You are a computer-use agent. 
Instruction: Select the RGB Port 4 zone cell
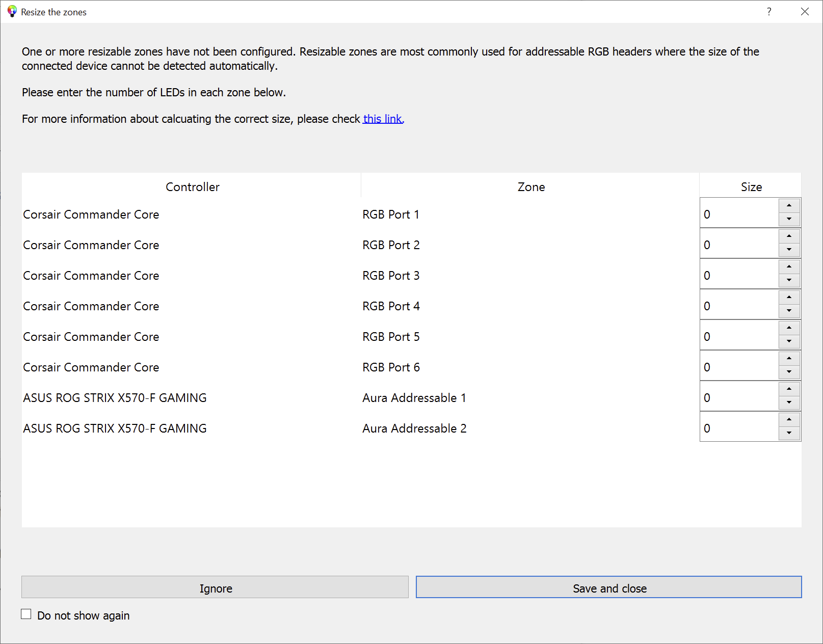530,305
